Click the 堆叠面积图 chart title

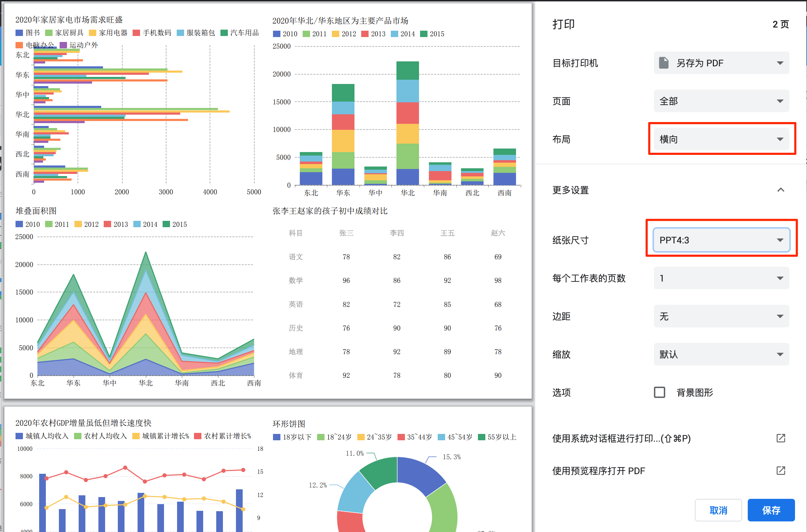(x=36, y=211)
